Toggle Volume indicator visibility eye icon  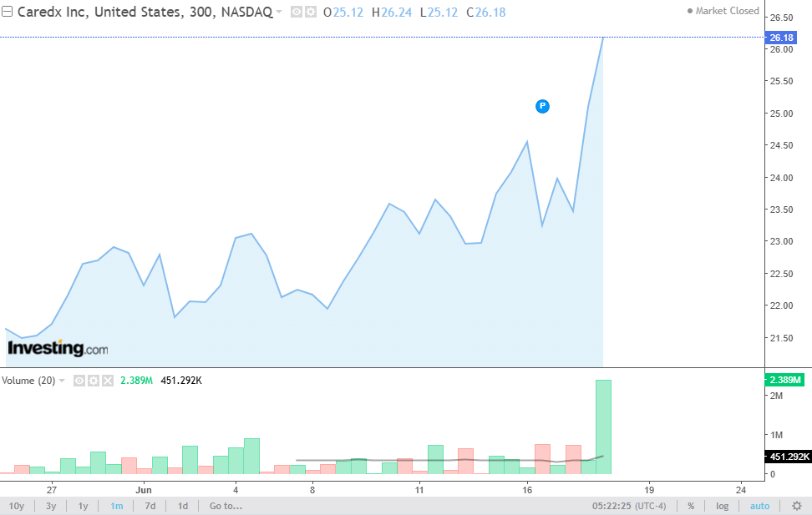click(79, 381)
